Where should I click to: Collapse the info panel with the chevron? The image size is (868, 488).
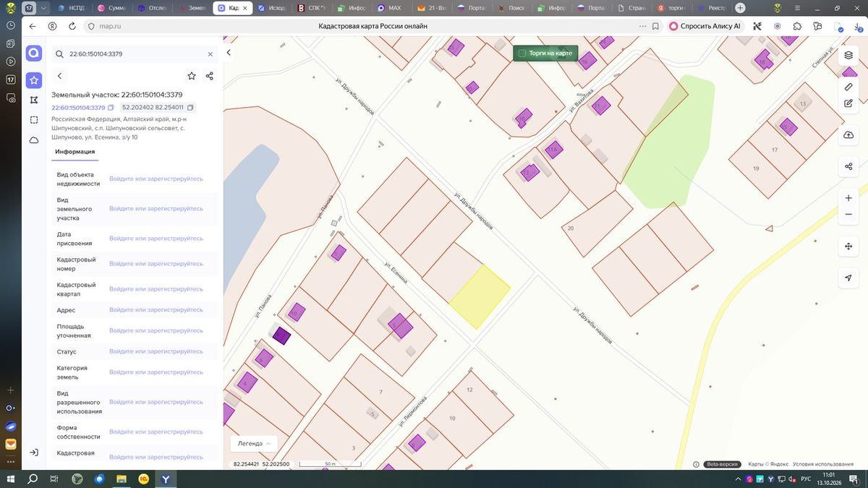click(229, 53)
